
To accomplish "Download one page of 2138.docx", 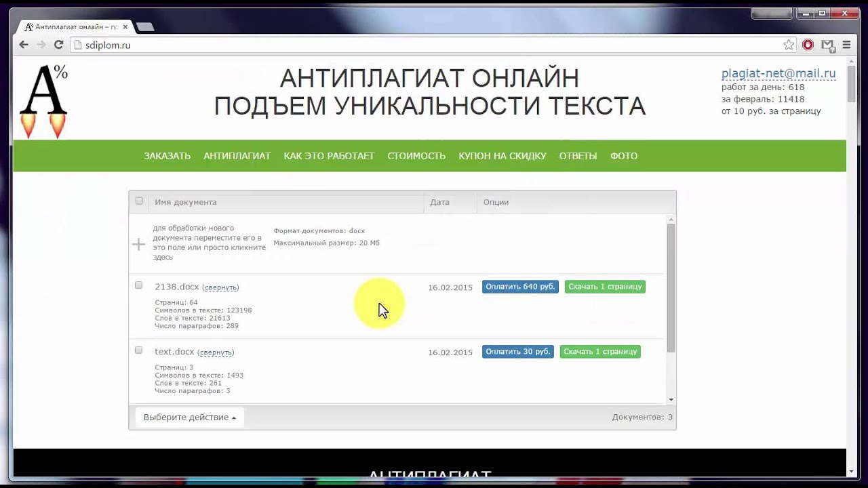I will coord(605,287).
